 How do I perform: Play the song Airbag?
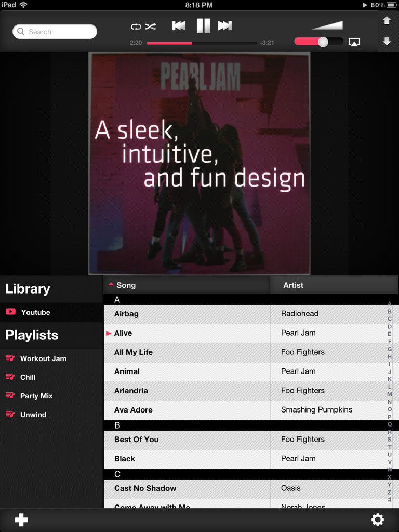126,314
